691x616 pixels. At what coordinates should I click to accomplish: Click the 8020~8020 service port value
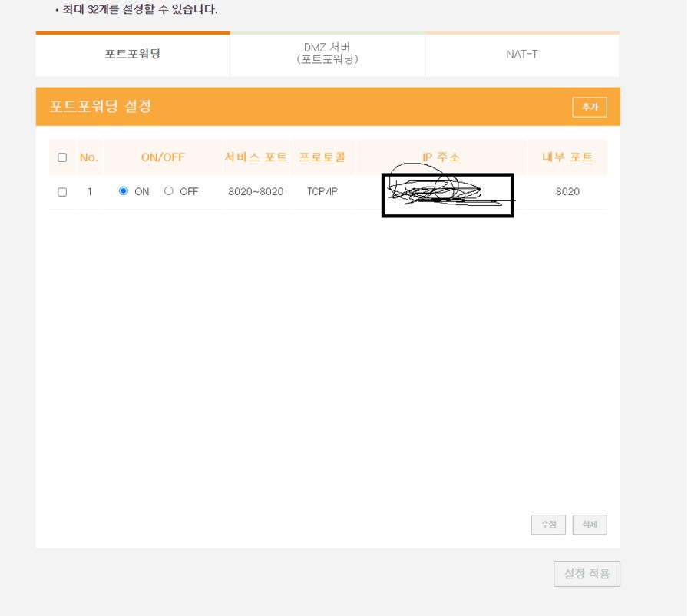pyautogui.click(x=255, y=191)
